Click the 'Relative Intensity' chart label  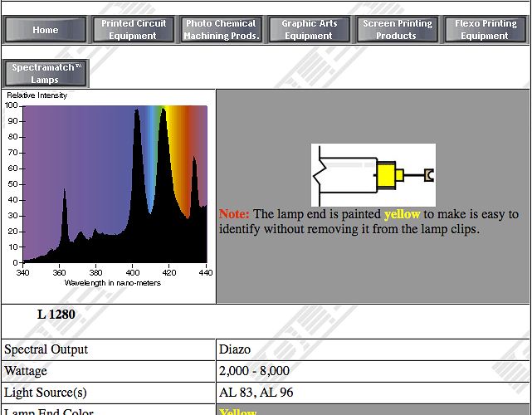coord(37,95)
